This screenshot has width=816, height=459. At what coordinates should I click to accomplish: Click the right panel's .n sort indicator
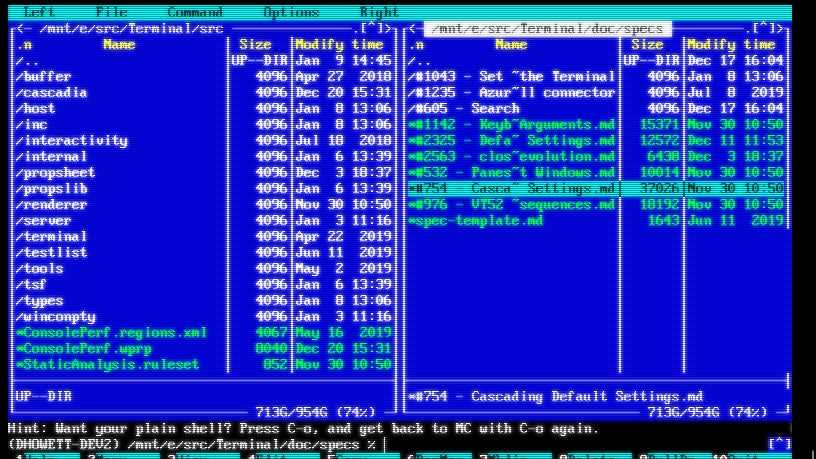tap(416, 45)
